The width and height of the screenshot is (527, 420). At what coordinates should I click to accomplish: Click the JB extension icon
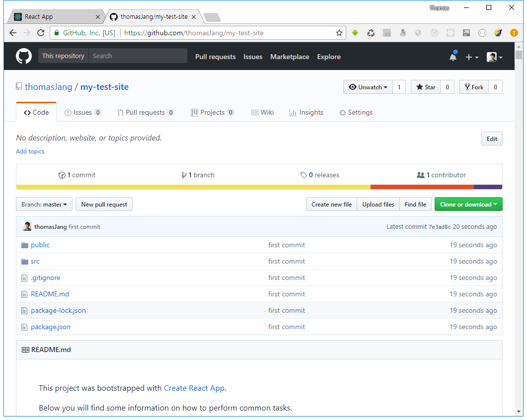pos(466,33)
